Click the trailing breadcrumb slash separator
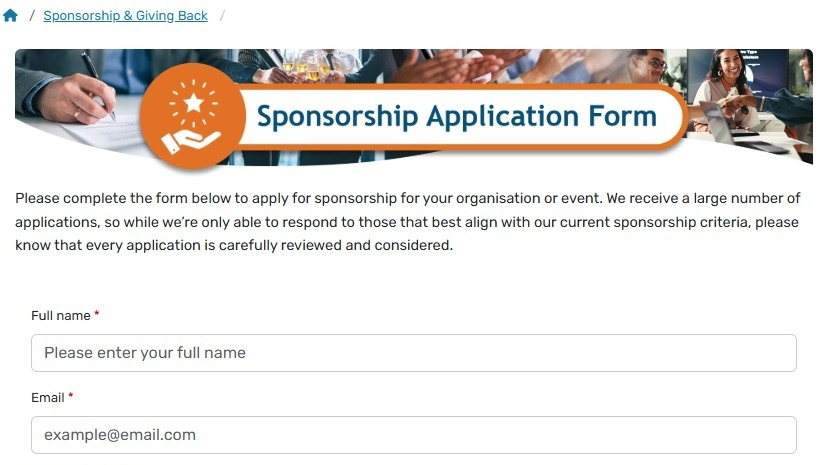Screen dimensions: 831x465 pyautogui.click(x=222, y=16)
